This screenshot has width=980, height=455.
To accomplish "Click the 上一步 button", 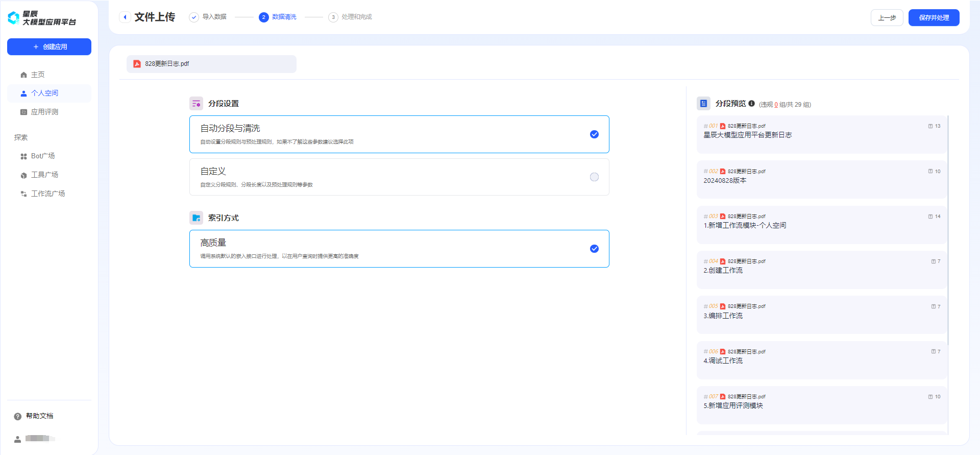I will (x=887, y=18).
